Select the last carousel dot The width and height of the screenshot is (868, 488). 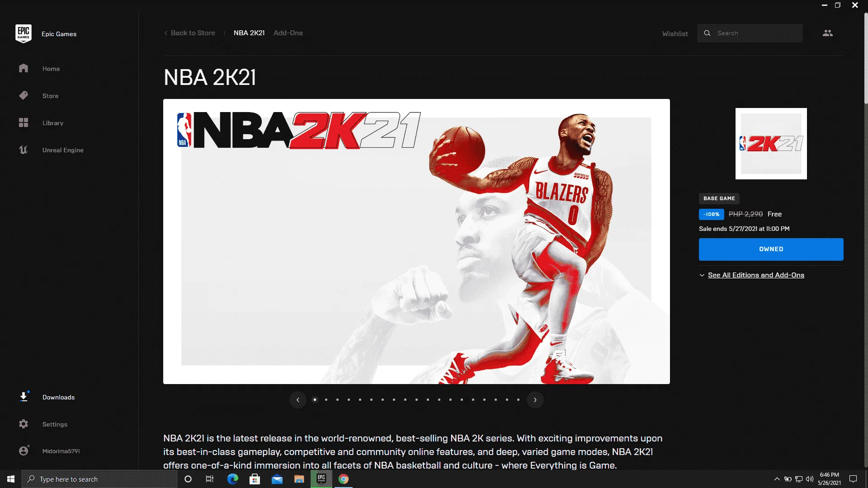click(x=518, y=399)
